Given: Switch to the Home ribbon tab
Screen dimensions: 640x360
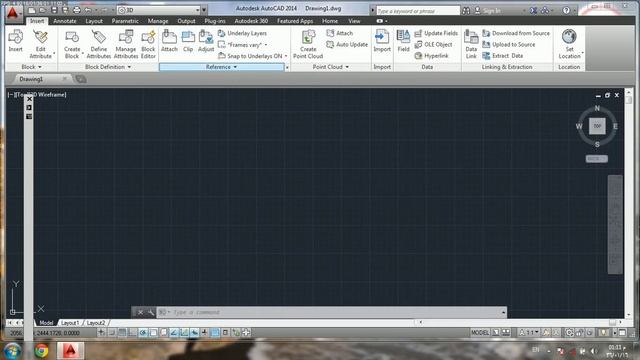Looking at the screenshot, I should [x=330, y=21].
